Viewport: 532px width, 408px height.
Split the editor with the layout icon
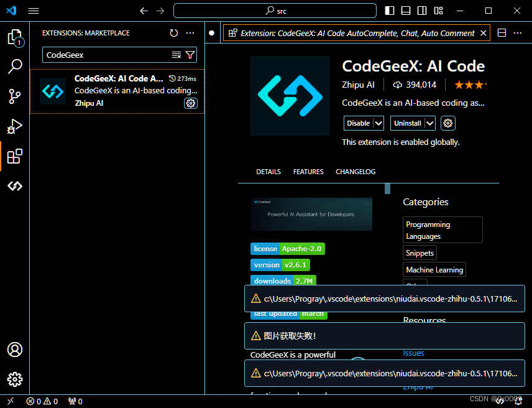[502, 33]
